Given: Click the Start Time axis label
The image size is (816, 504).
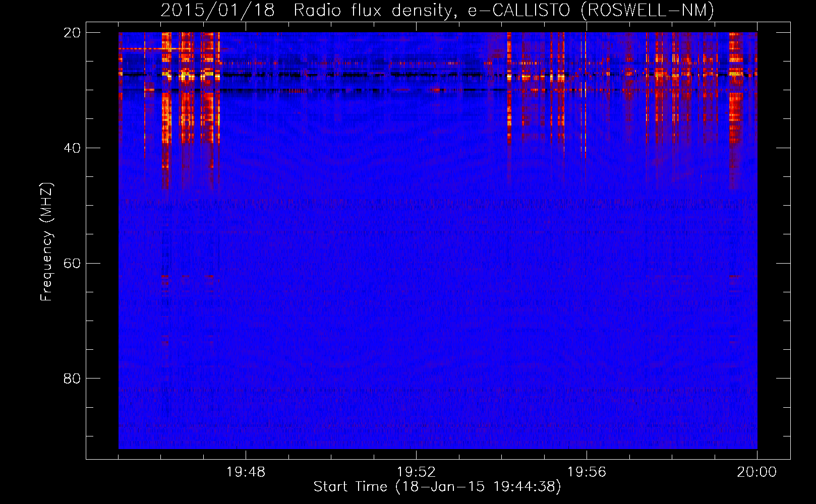Looking at the screenshot, I should [437, 487].
